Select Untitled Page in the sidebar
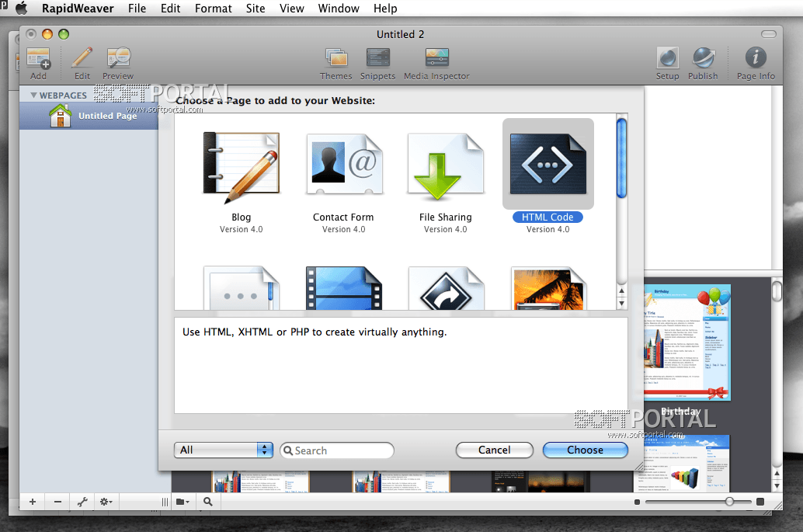 89,116
